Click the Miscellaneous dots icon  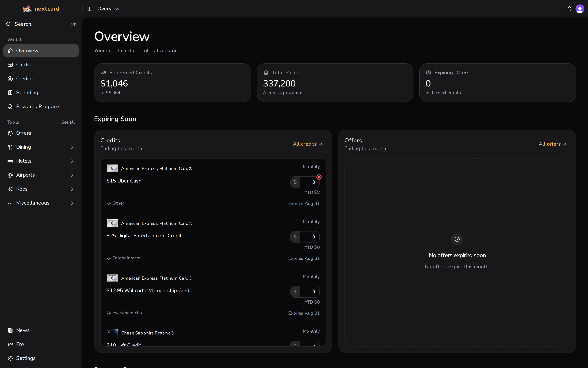[x=10, y=203]
